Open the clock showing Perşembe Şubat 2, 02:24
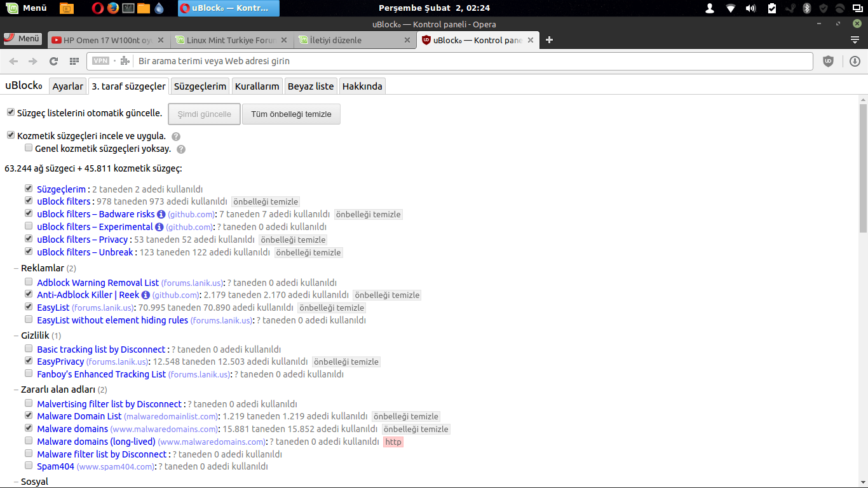 pyautogui.click(x=434, y=8)
